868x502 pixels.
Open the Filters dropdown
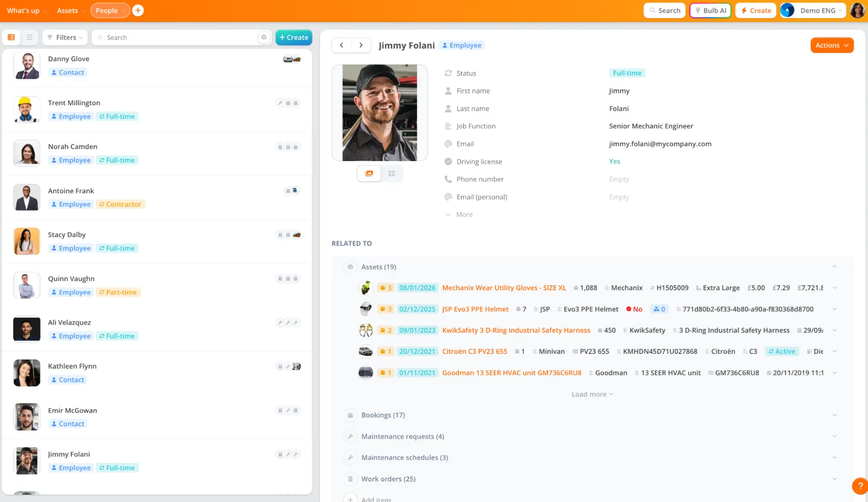tap(65, 37)
